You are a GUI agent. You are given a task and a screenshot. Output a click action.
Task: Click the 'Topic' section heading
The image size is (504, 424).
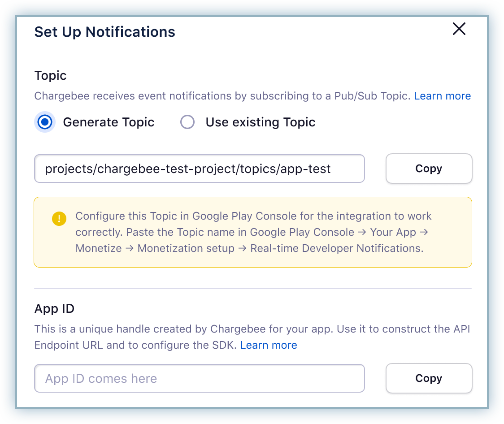pos(50,75)
